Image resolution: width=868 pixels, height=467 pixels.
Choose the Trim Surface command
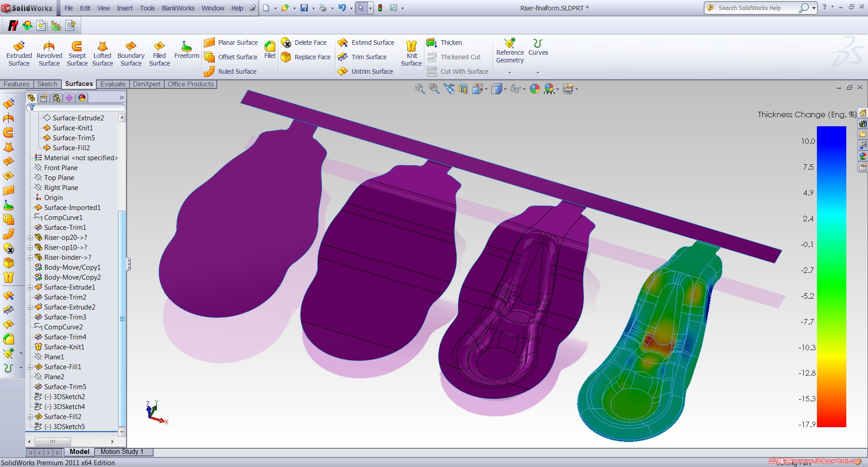[362, 57]
